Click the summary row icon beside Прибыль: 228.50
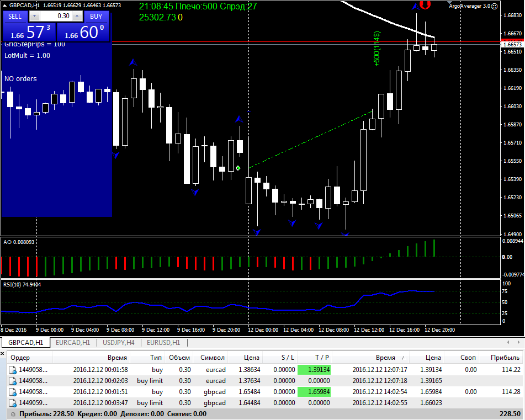 tap(13, 414)
